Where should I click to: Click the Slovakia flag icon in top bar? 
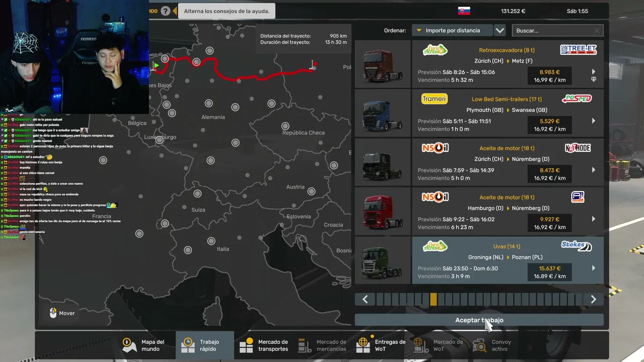click(x=464, y=11)
